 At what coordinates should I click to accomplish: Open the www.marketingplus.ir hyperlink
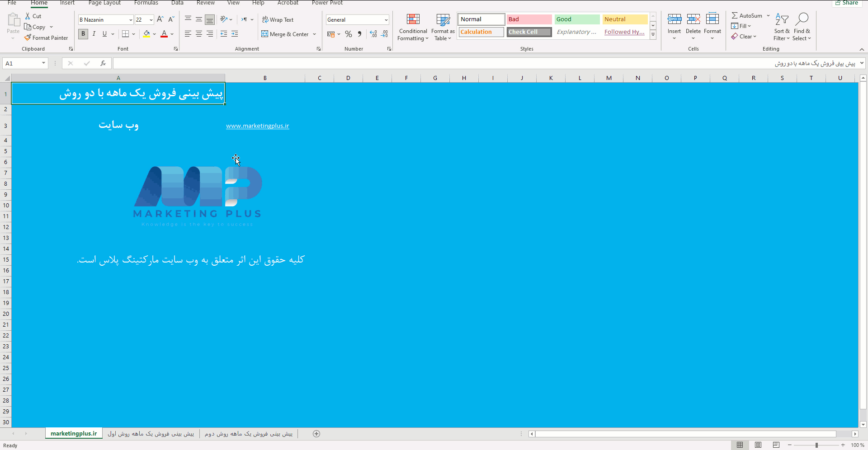point(258,126)
